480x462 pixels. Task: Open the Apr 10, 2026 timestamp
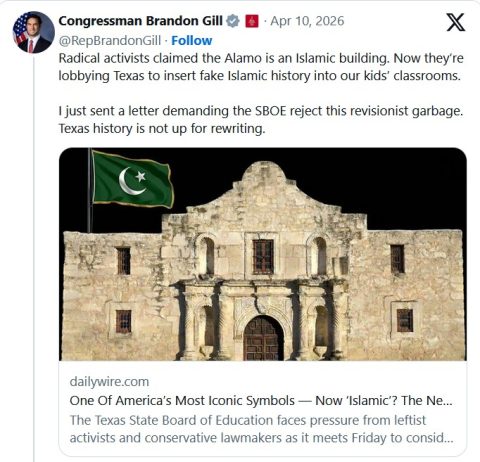[x=307, y=21]
